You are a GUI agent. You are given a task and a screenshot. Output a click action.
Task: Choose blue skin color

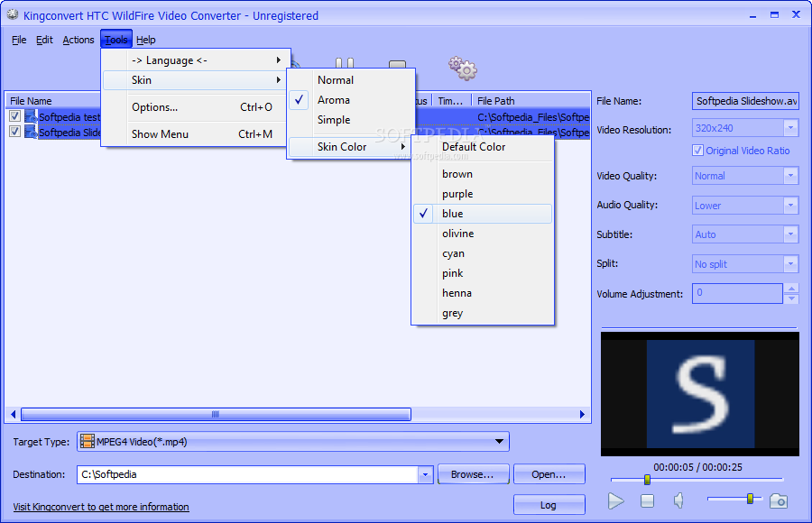483,214
